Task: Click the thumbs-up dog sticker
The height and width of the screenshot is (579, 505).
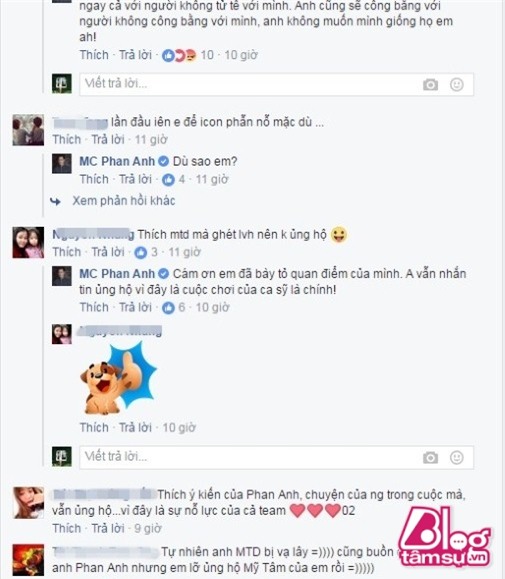Action: [118, 378]
